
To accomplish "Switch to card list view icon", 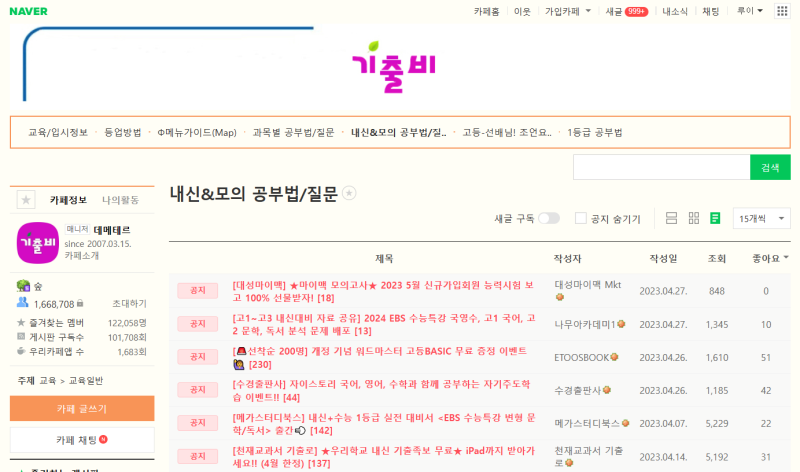I will point(671,218).
